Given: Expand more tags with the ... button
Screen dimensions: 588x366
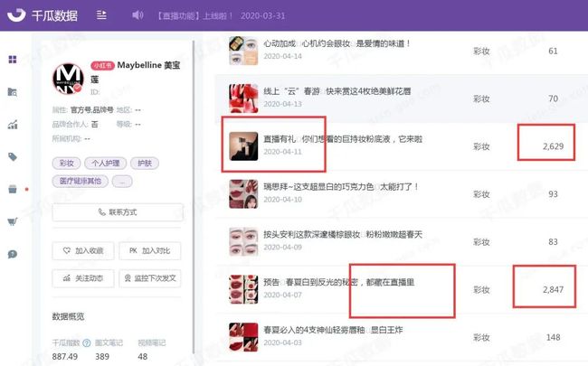Looking at the screenshot, I should pyautogui.click(x=122, y=182).
